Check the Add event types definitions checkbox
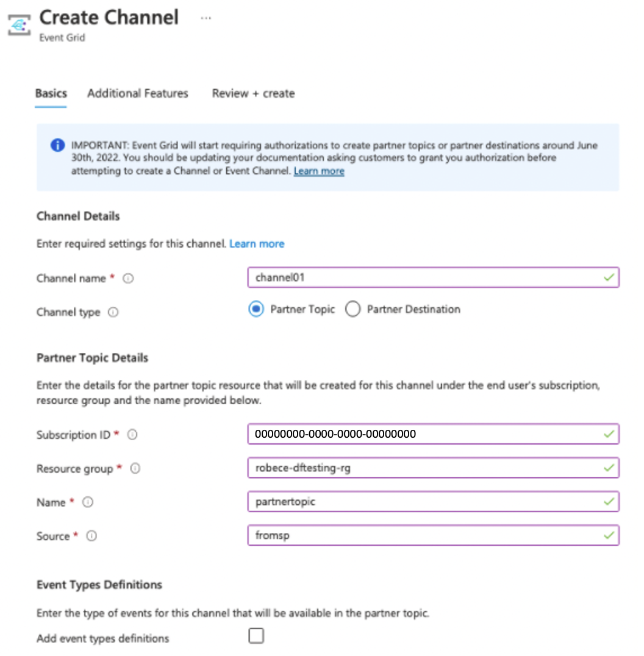Screen dimensions: 644x656 point(256,635)
